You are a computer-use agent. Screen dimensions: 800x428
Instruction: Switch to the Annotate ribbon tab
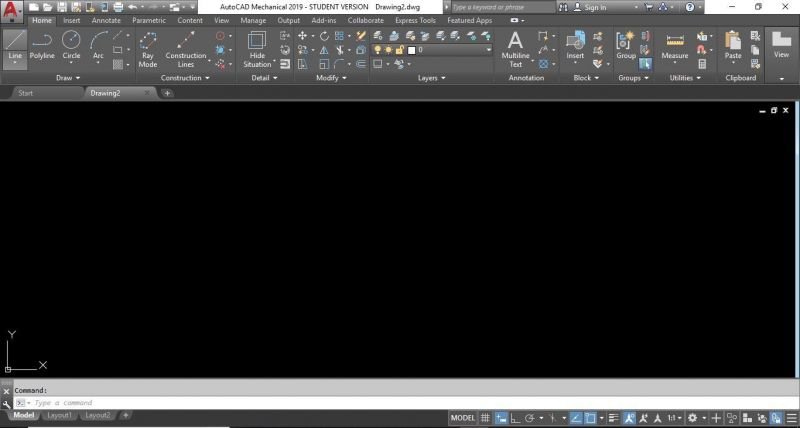click(106, 20)
